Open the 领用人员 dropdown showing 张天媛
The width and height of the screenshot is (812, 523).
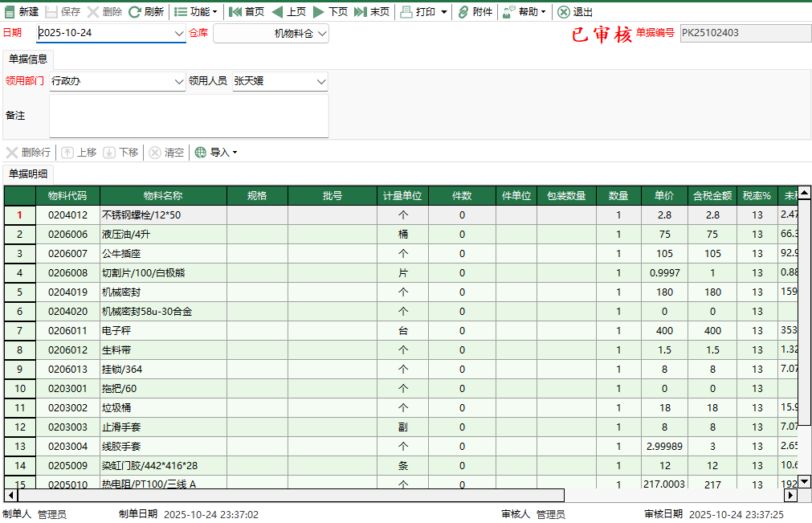pos(280,81)
